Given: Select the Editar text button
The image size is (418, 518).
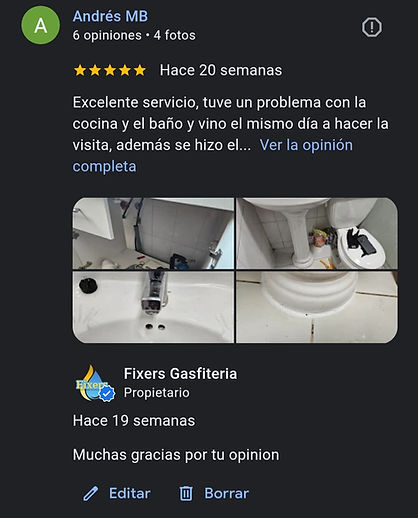Looking at the screenshot, I should click(x=130, y=493).
